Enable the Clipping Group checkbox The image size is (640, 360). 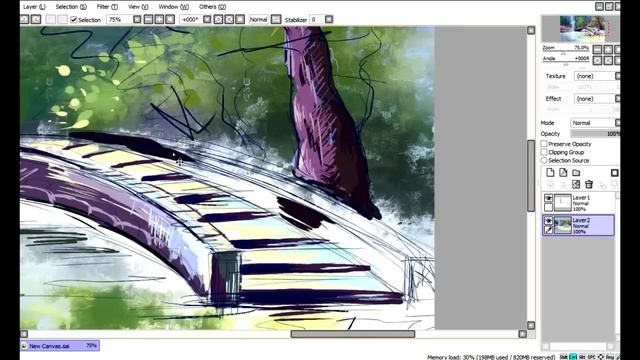pos(544,152)
